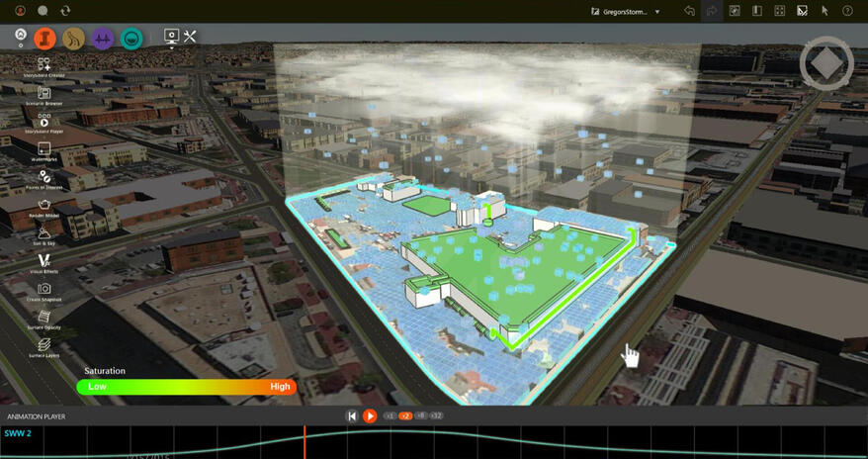Select the teal drainage tools icon
This screenshot has height=459, width=868.
tap(130, 39)
